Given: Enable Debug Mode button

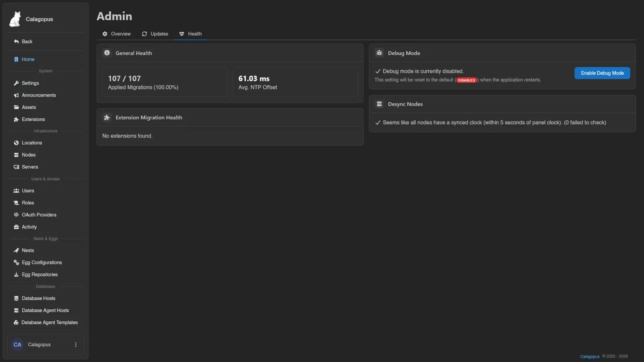Looking at the screenshot, I should (x=602, y=73).
